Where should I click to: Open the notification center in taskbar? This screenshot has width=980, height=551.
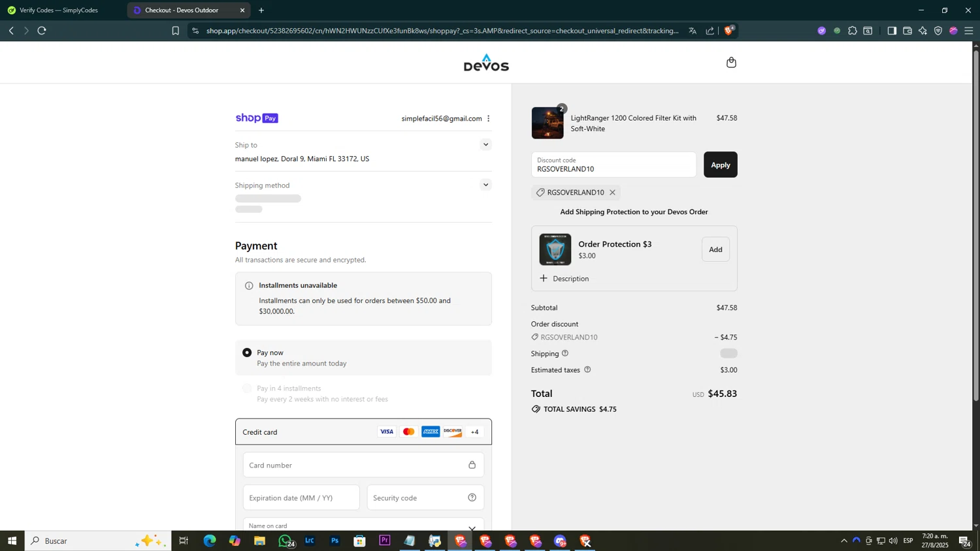coord(964,541)
